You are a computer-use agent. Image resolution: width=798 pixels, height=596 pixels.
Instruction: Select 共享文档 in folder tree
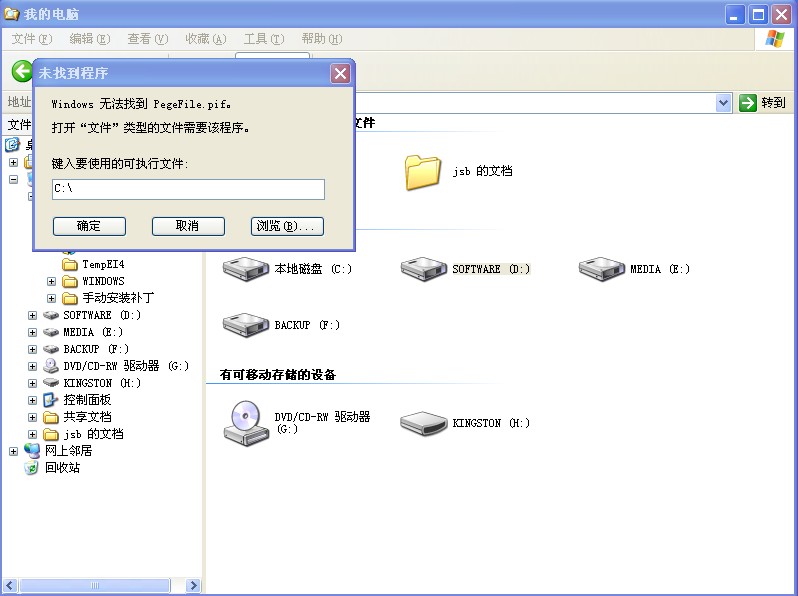(x=87, y=417)
